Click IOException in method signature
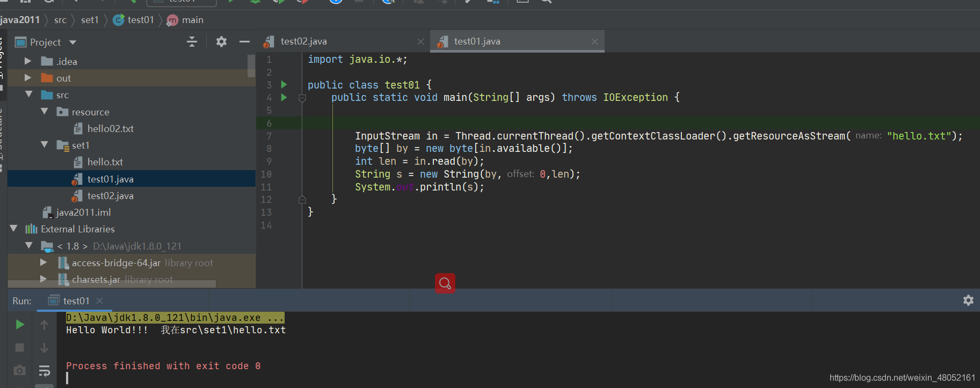 635,97
